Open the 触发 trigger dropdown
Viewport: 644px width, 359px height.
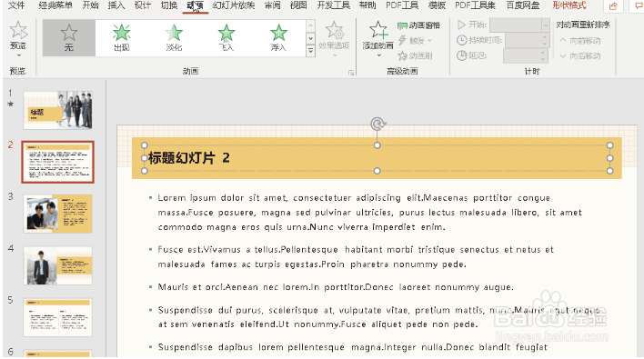click(430, 40)
